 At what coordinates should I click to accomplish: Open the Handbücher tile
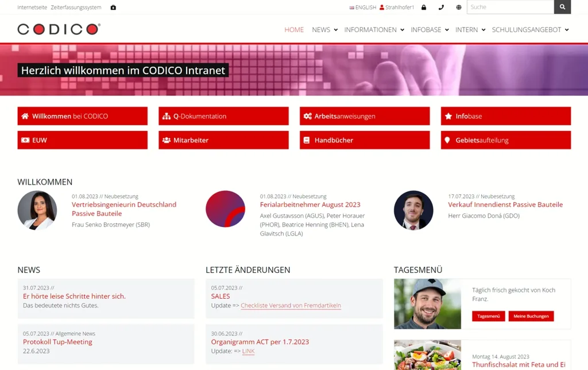pos(365,140)
